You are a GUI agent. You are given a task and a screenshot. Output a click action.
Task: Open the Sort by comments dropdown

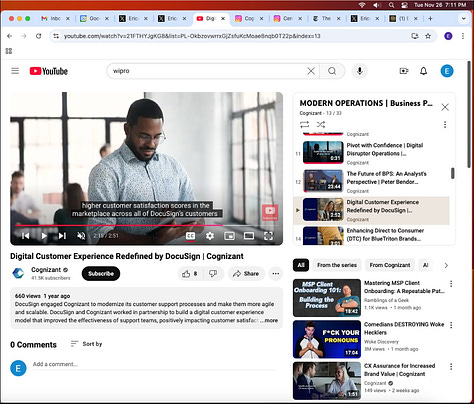point(86,344)
